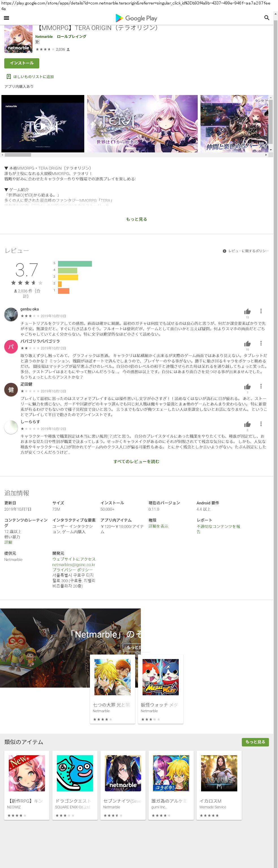Click 不適切なコンテンツを報告 link
278x868 pixels.
pos(218,529)
